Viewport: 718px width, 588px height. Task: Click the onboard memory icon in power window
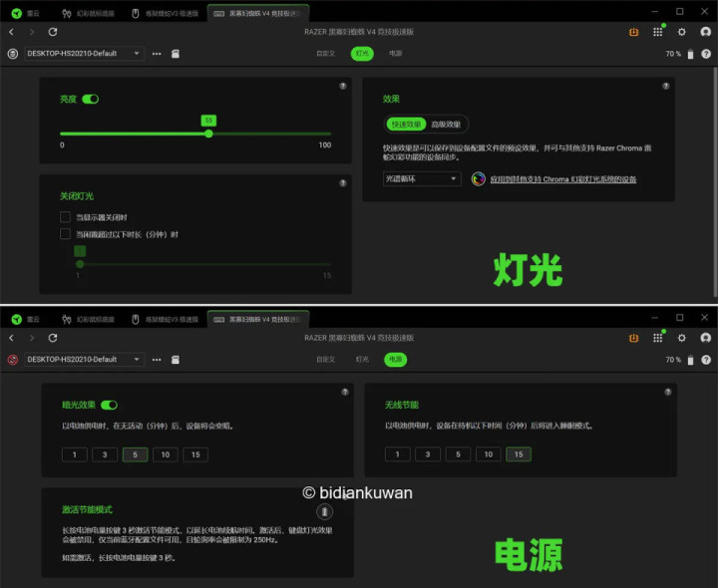(176, 360)
